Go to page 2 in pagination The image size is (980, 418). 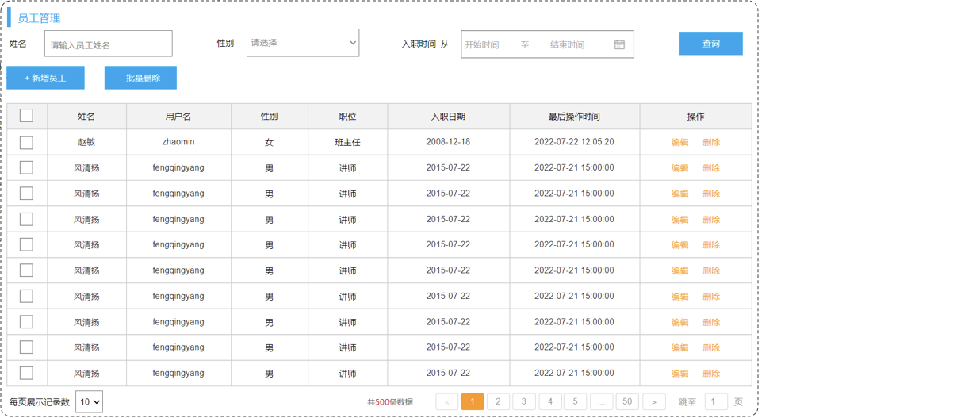coord(498,402)
